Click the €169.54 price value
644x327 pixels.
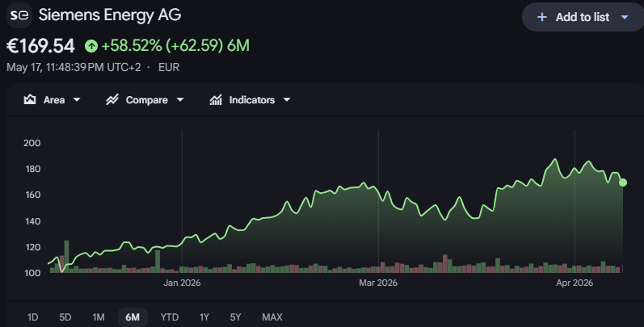40,46
